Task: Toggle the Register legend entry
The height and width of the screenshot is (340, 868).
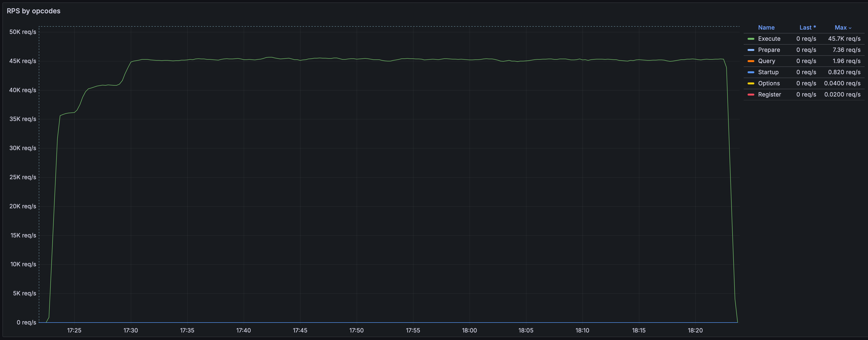Action: (769, 94)
